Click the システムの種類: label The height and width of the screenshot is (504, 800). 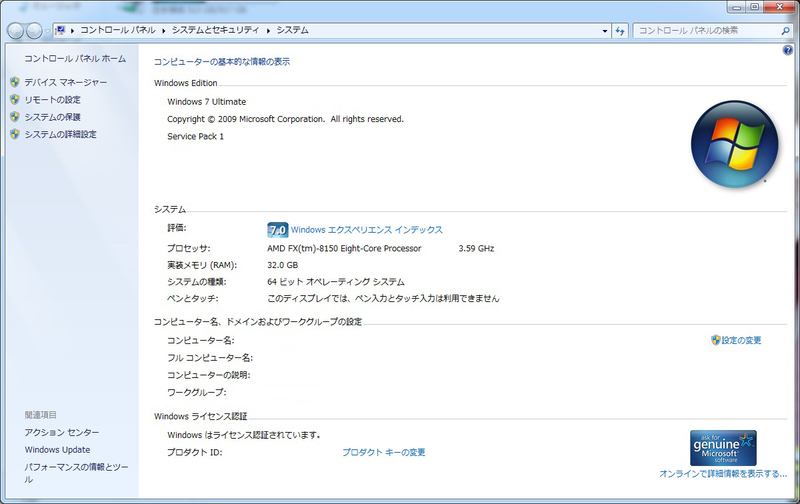196,282
